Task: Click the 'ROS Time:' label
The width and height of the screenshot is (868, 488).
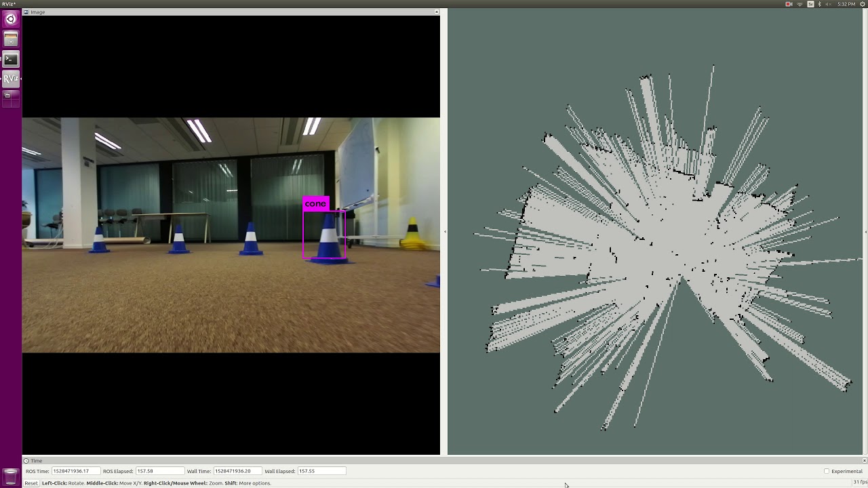Action: pyautogui.click(x=37, y=471)
